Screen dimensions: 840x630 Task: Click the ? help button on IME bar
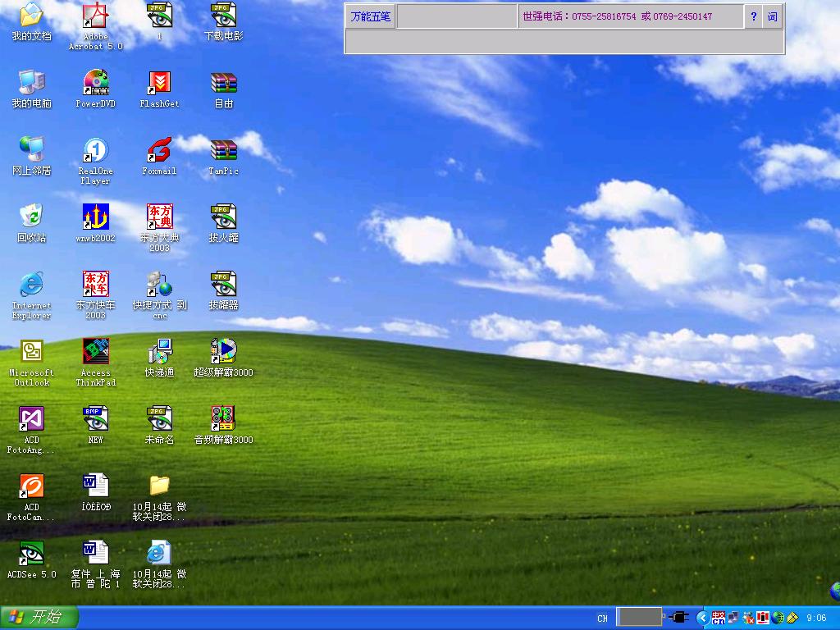click(754, 16)
